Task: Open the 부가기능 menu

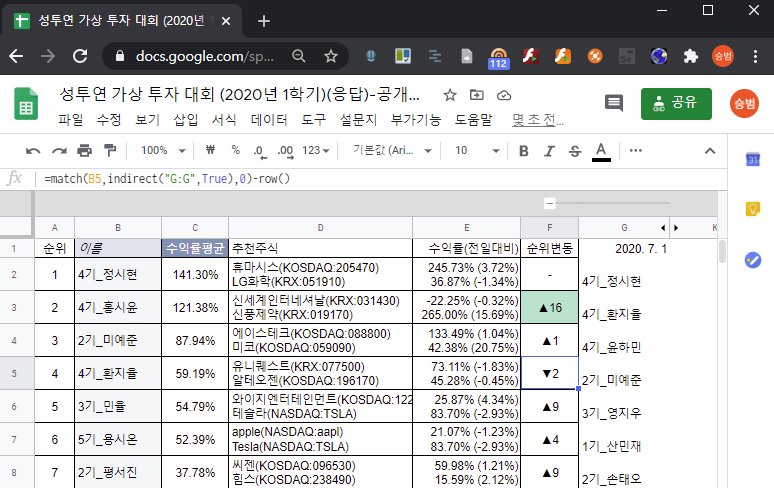Action: [416, 120]
